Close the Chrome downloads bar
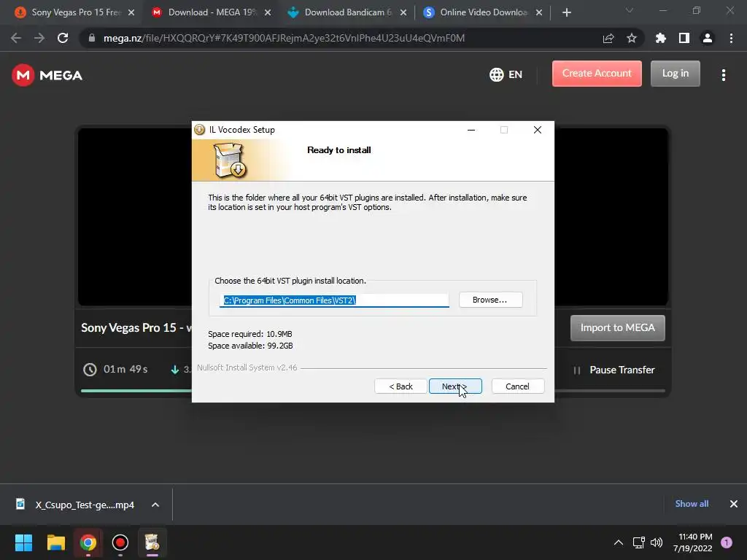Screen dimensions: 747x560 [734, 504]
